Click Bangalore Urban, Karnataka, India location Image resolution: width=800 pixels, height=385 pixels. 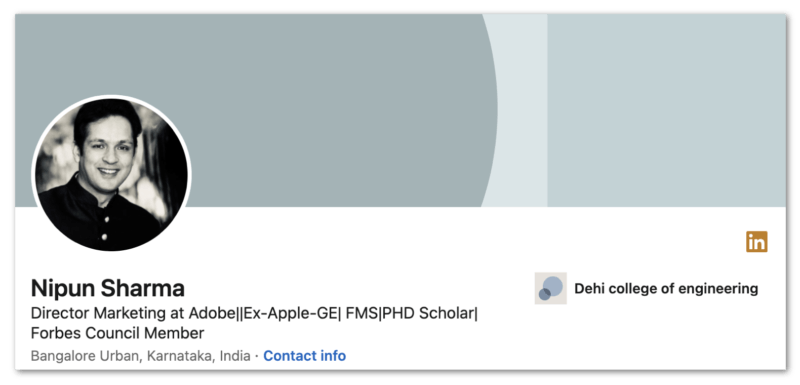[140, 355]
